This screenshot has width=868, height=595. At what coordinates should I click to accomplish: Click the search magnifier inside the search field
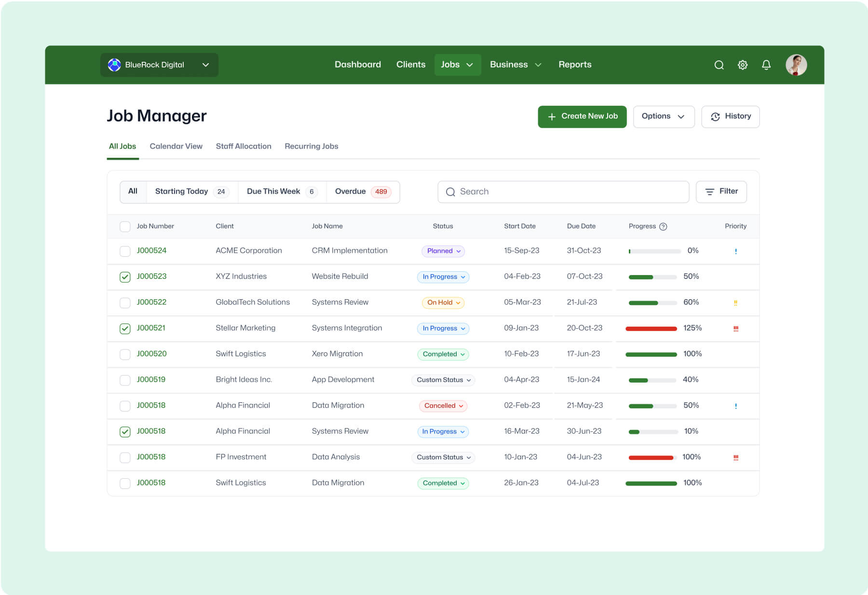tap(450, 192)
